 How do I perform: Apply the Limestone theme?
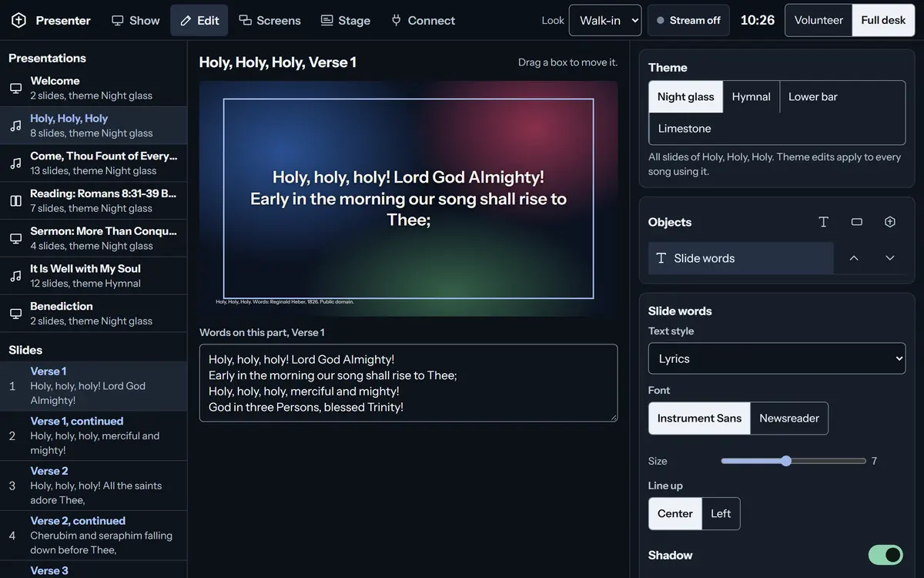[x=685, y=129]
